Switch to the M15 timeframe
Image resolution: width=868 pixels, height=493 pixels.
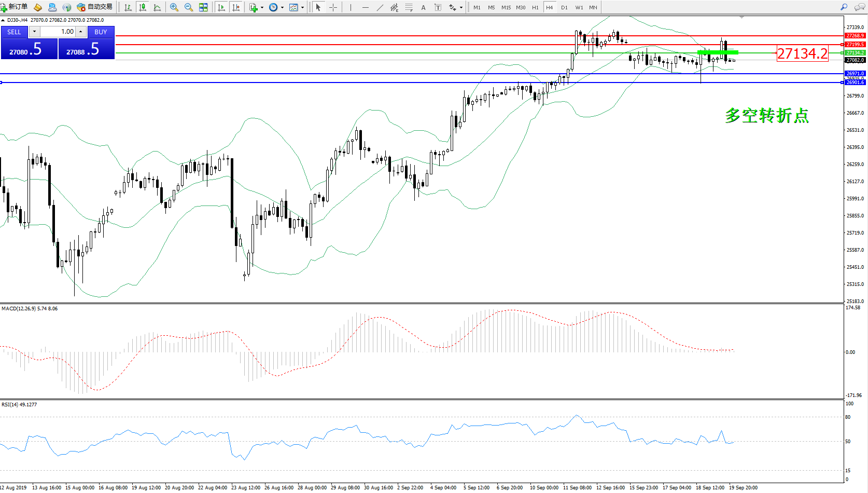tap(506, 7)
